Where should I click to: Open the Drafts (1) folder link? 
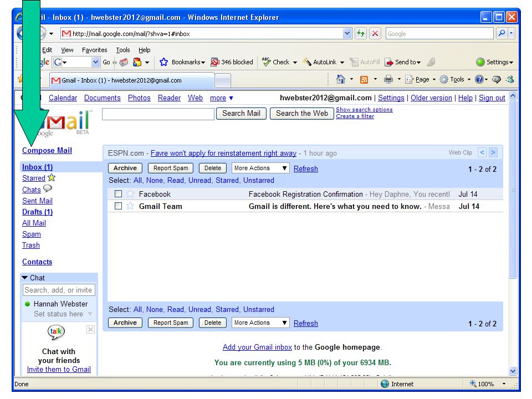pyautogui.click(x=37, y=212)
